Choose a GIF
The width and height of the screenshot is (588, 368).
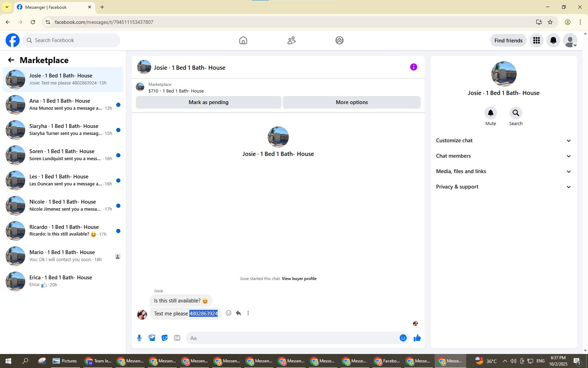pos(177,338)
